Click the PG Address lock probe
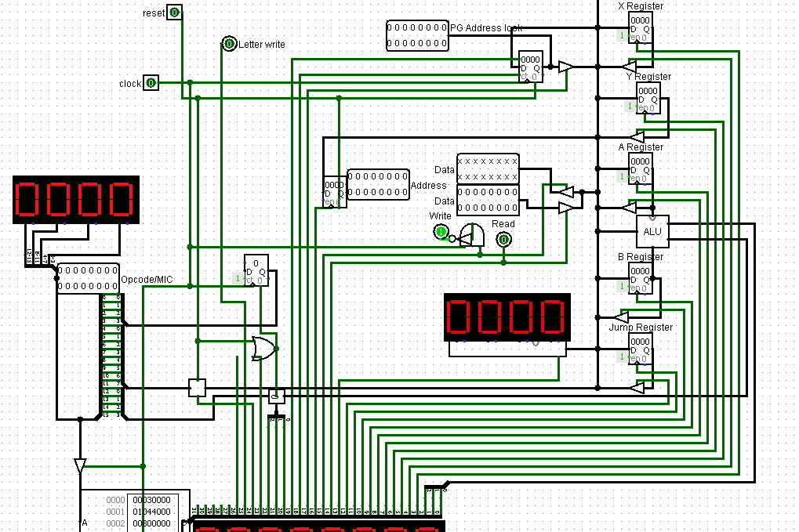 click(x=417, y=36)
